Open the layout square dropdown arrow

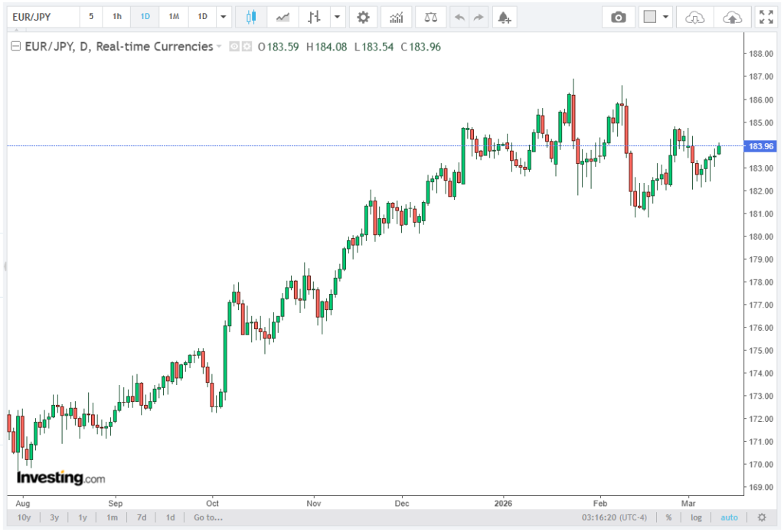pos(665,17)
